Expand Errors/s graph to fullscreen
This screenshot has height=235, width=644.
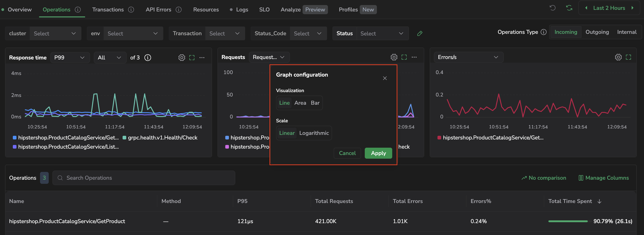[628, 57]
